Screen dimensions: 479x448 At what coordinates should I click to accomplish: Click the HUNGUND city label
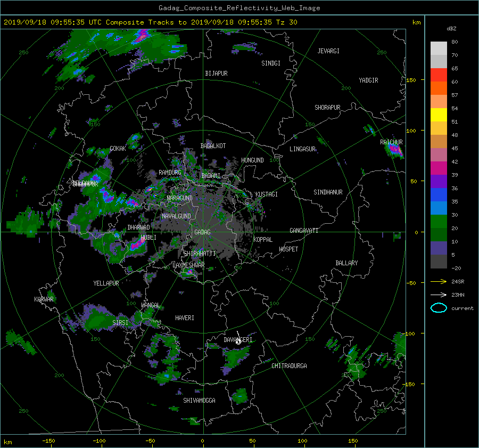point(252,160)
